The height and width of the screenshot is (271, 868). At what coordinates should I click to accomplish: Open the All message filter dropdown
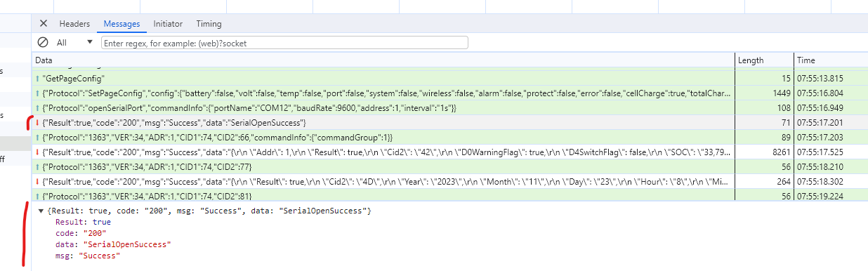[x=74, y=42]
